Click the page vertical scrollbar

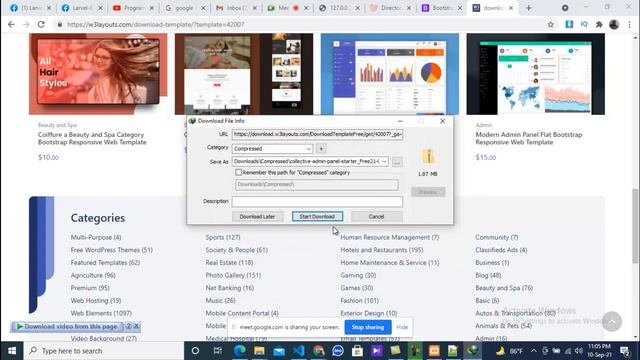click(635, 227)
